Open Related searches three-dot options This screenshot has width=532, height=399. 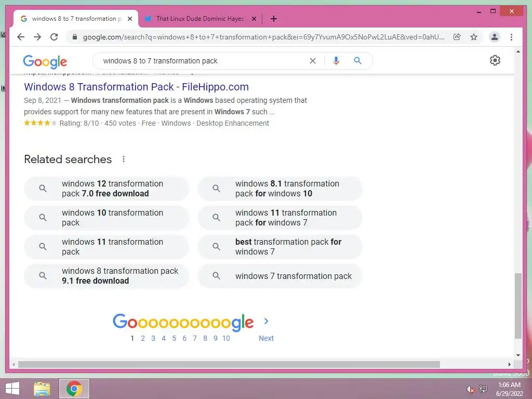(124, 159)
